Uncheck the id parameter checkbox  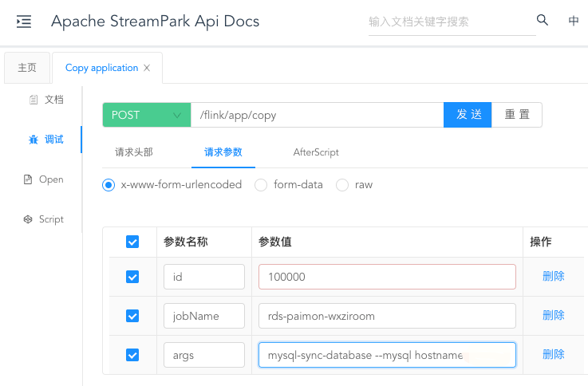132,277
